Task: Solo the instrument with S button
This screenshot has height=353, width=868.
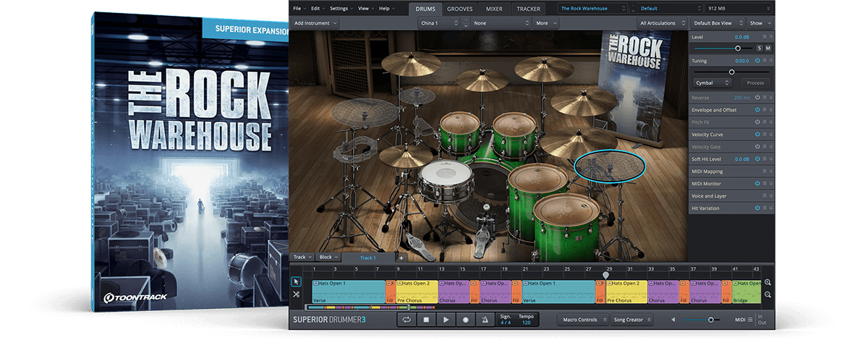Action: pyautogui.click(x=759, y=48)
